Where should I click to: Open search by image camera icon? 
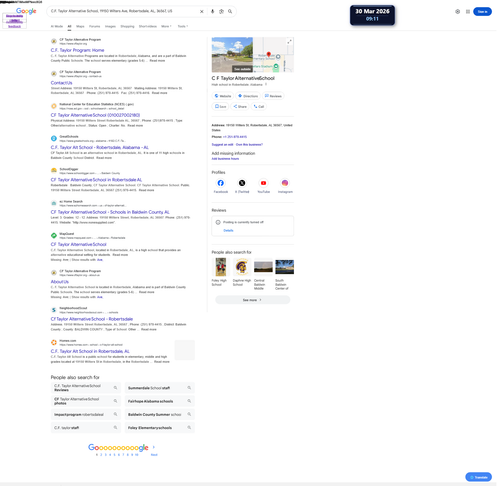coord(221,11)
